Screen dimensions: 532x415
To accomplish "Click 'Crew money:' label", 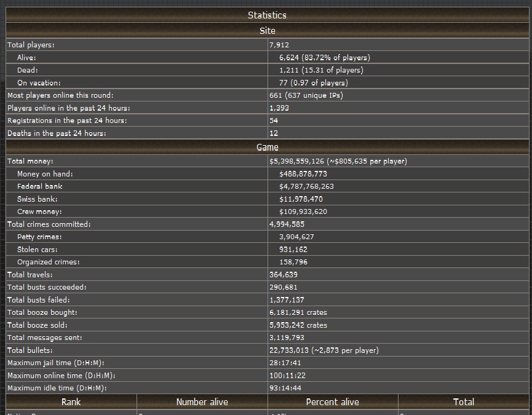I will [39, 211].
